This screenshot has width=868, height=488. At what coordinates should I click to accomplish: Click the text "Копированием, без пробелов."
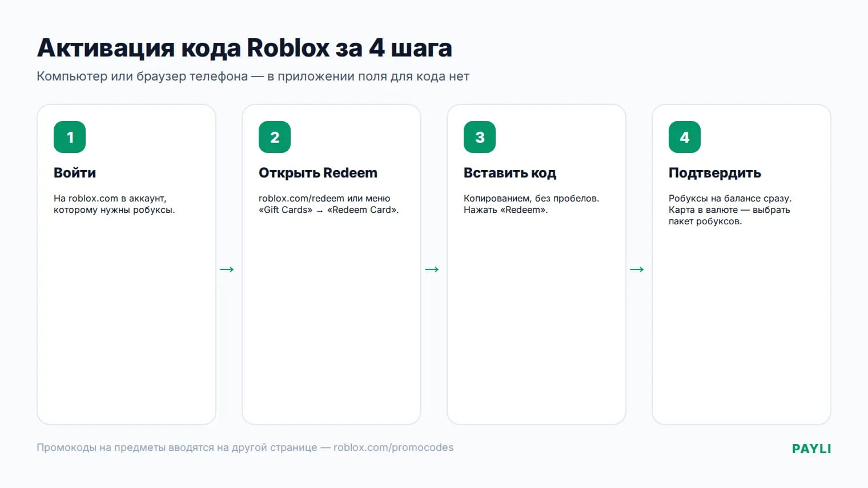tap(532, 199)
